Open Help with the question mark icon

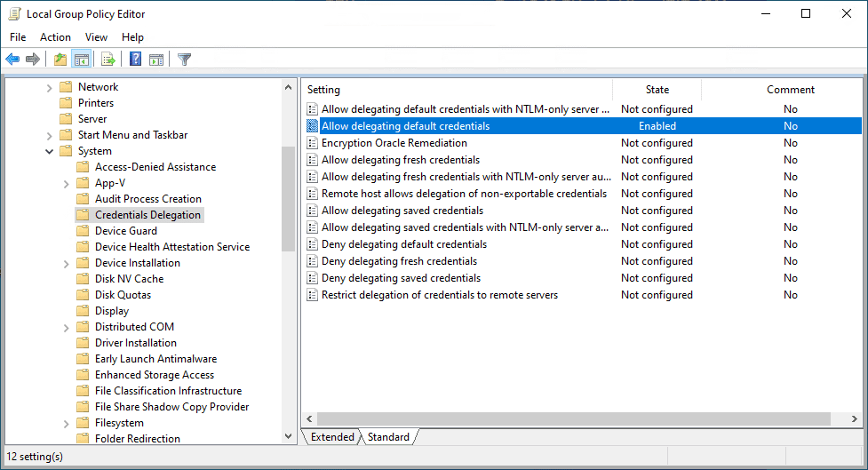click(135, 60)
